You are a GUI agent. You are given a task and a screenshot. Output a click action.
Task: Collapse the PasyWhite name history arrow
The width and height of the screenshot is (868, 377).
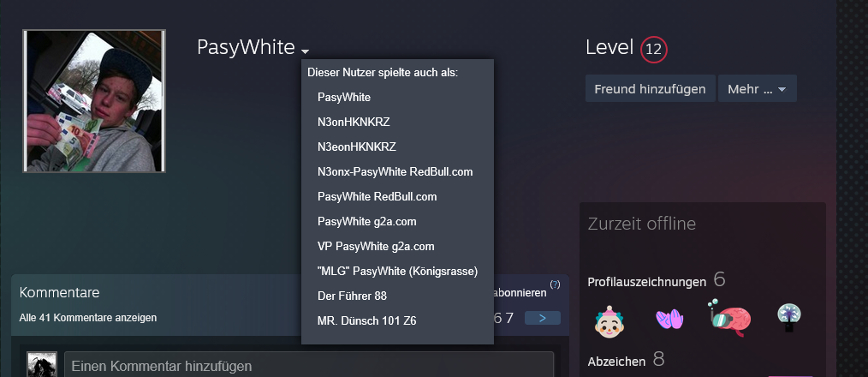[305, 51]
